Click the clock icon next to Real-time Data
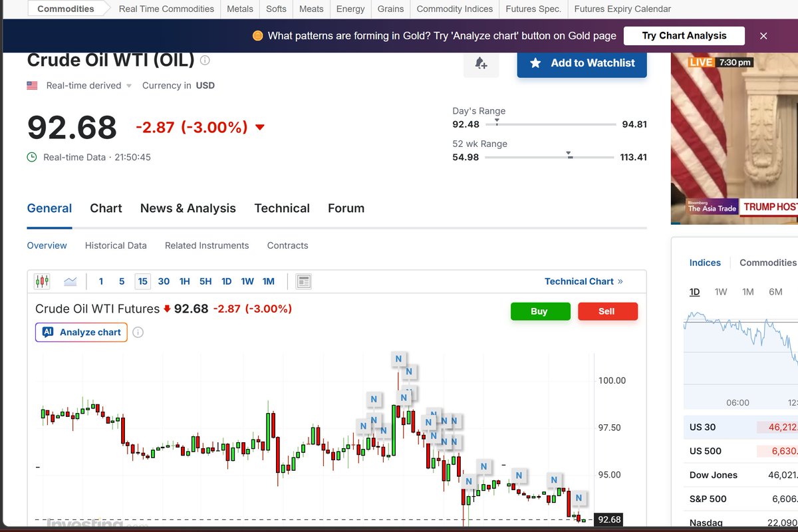798x532 pixels. coord(31,158)
